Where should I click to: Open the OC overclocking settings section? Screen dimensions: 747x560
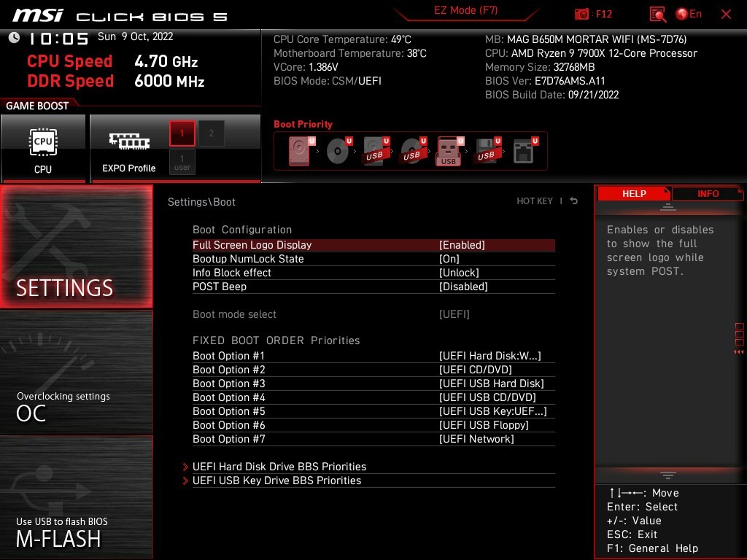pos(77,372)
